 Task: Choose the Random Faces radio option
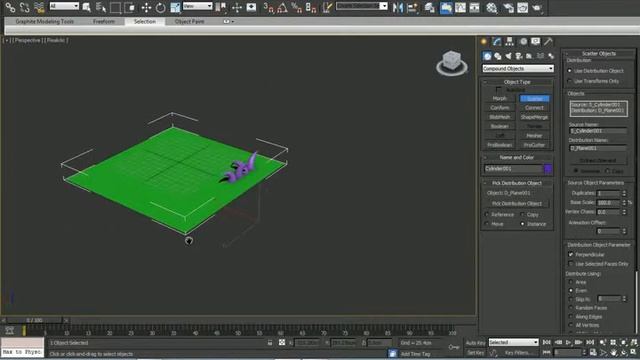pos(571,308)
